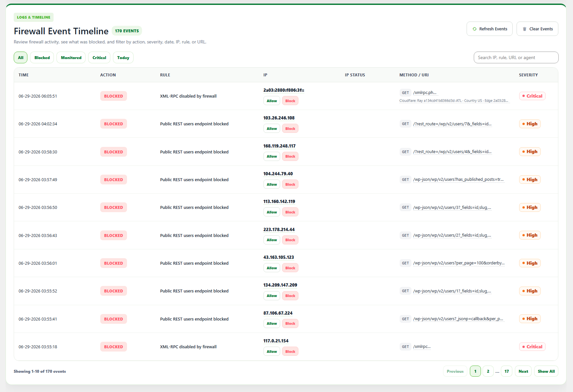Select current page 1 button
The image size is (573, 392).
click(475, 371)
